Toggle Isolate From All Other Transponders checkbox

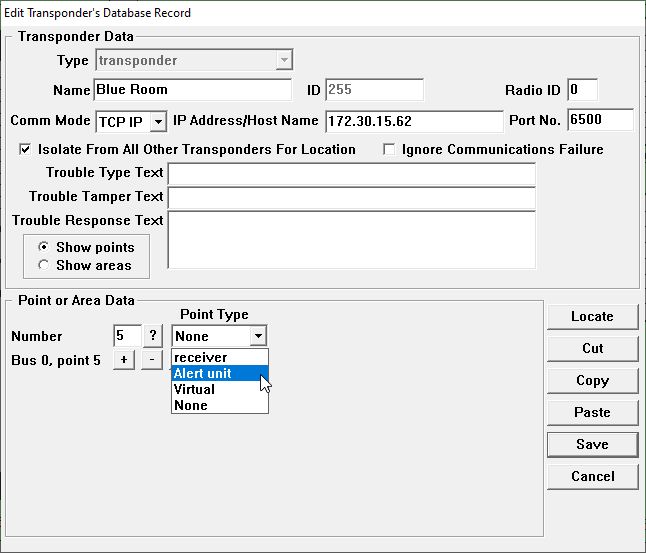click(x=25, y=149)
